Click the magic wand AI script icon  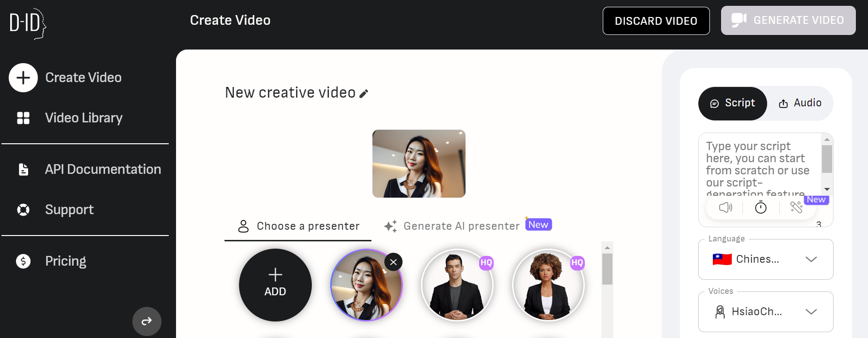coord(796,207)
